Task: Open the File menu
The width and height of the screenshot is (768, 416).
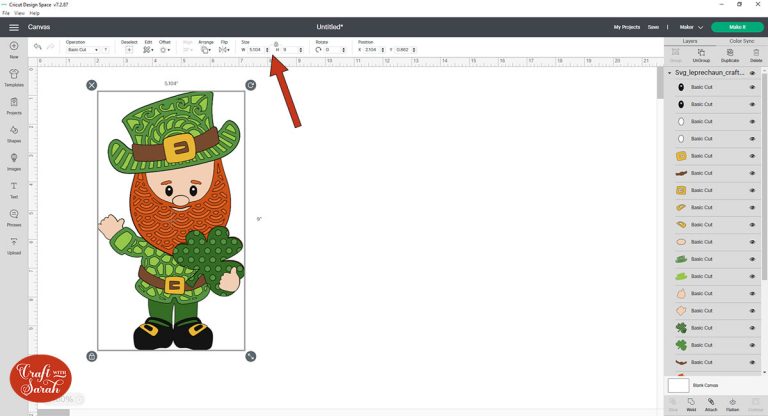Action: coord(6,13)
